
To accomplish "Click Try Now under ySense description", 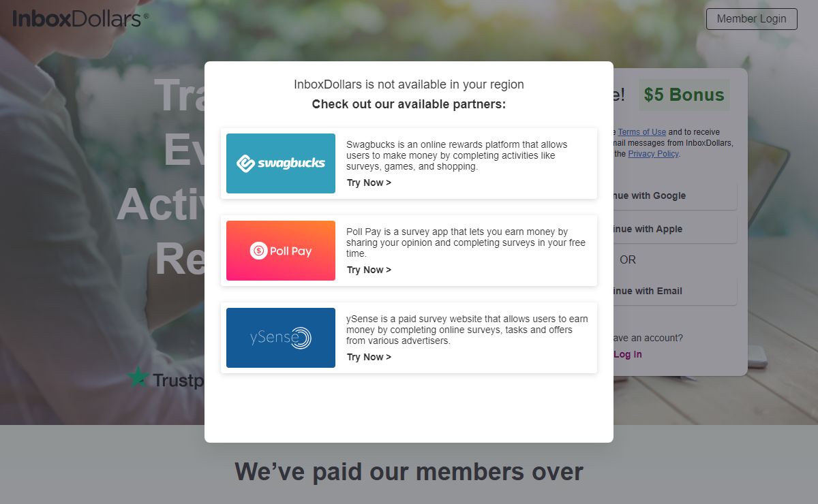I will [x=369, y=357].
